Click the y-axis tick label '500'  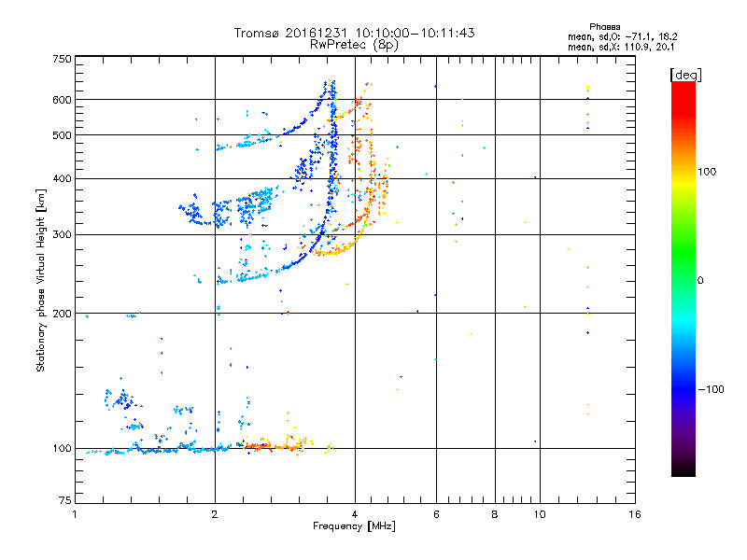(x=63, y=135)
